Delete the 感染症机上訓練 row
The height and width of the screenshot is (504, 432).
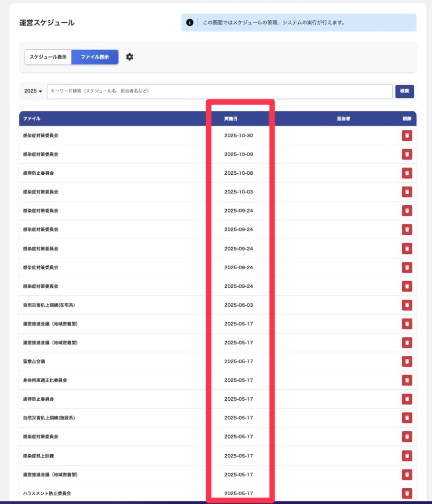coord(407,456)
